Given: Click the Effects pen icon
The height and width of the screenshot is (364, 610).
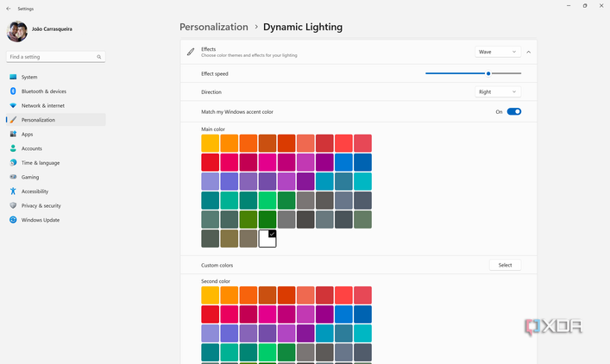Looking at the screenshot, I should [191, 52].
